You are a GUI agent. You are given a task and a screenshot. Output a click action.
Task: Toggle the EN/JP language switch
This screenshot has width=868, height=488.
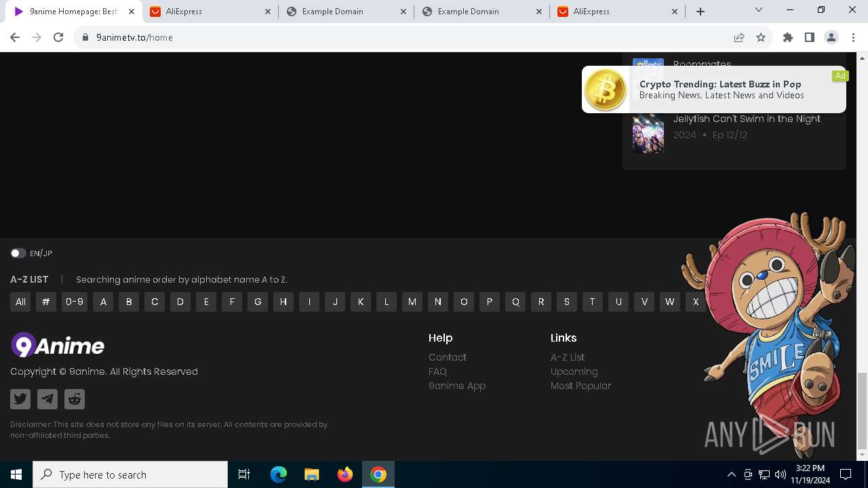coord(18,253)
